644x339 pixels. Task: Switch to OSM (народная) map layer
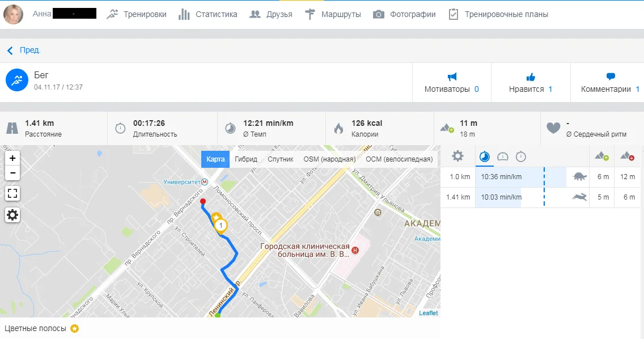pos(329,159)
